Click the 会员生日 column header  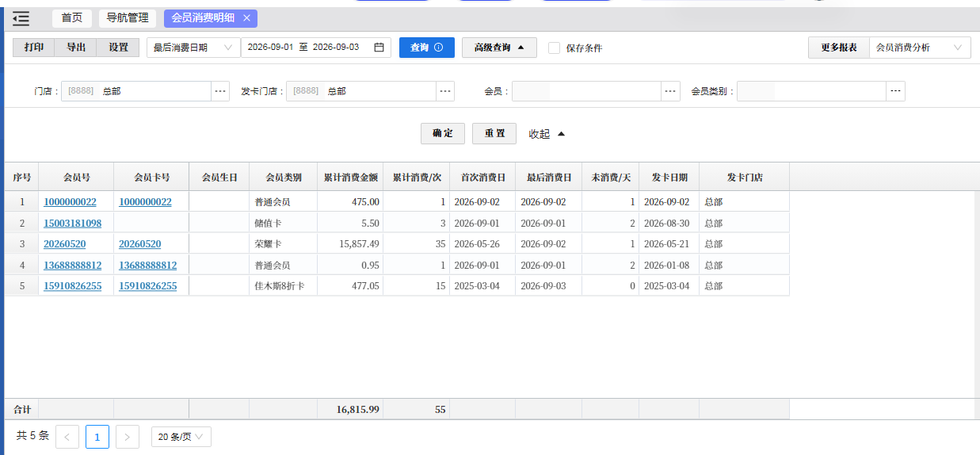[x=219, y=178]
